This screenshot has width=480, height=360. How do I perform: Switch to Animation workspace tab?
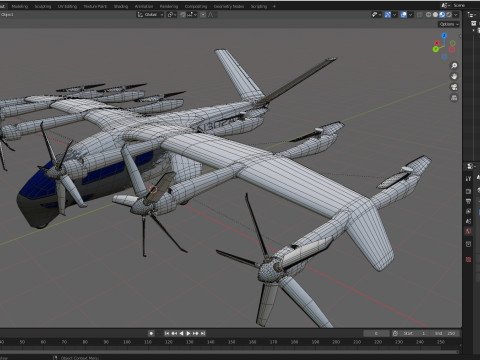(144, 6)
